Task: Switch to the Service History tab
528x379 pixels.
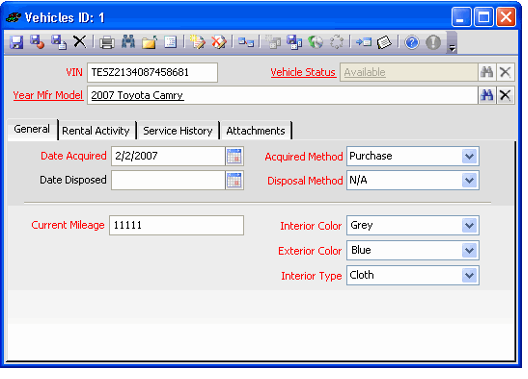Action: [178, 131]
